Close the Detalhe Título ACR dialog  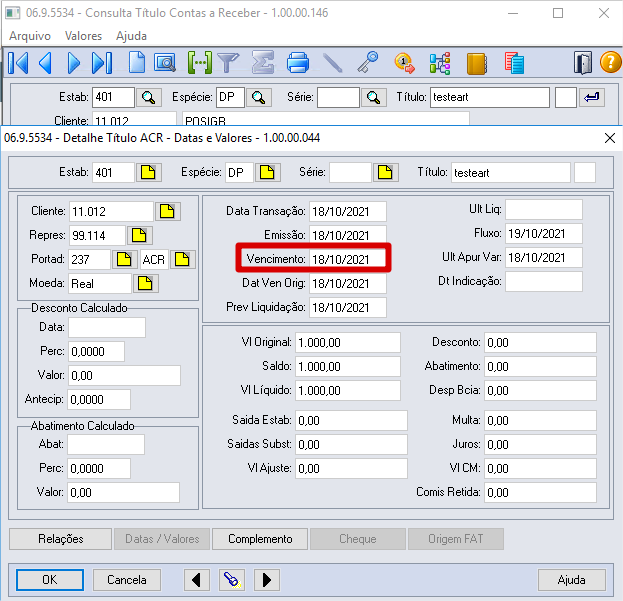[610, 138]
